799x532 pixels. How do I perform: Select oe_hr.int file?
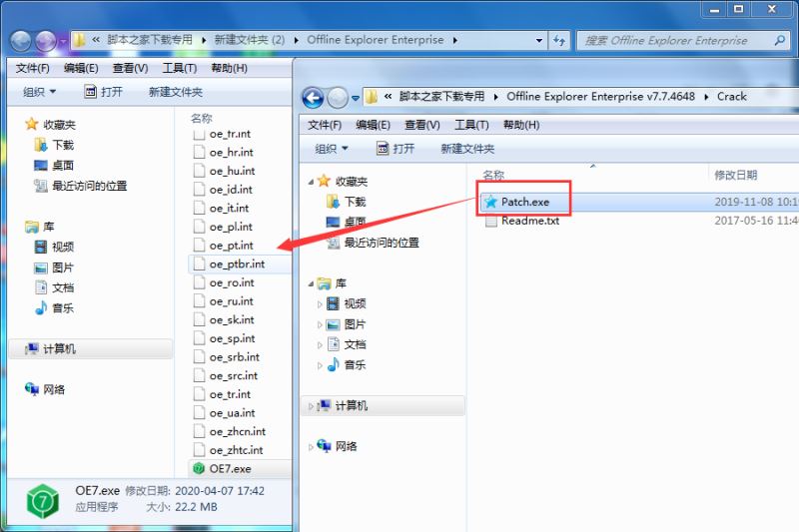(x=231, y=153)
